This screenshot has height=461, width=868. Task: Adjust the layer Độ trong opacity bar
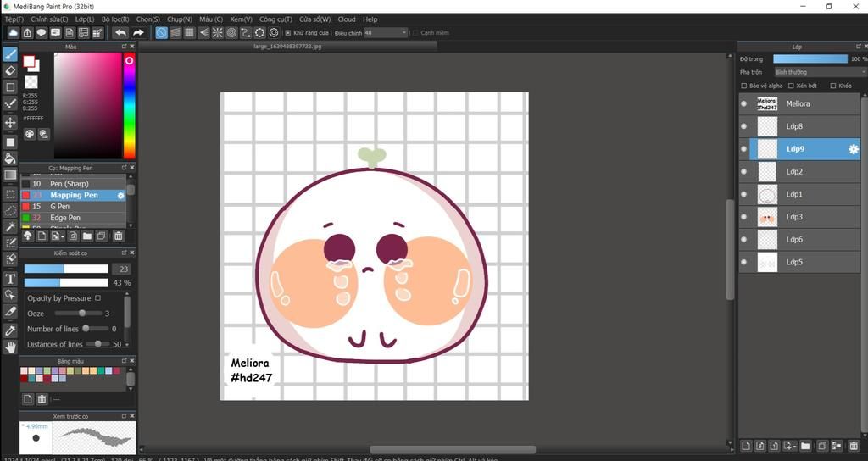810,58
